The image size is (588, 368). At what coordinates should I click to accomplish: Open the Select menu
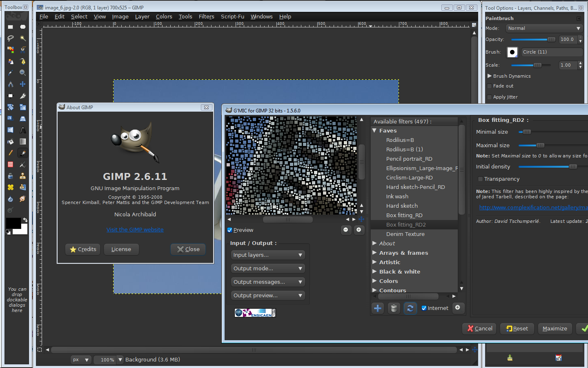pyautogui.click(x=79, y=17)
